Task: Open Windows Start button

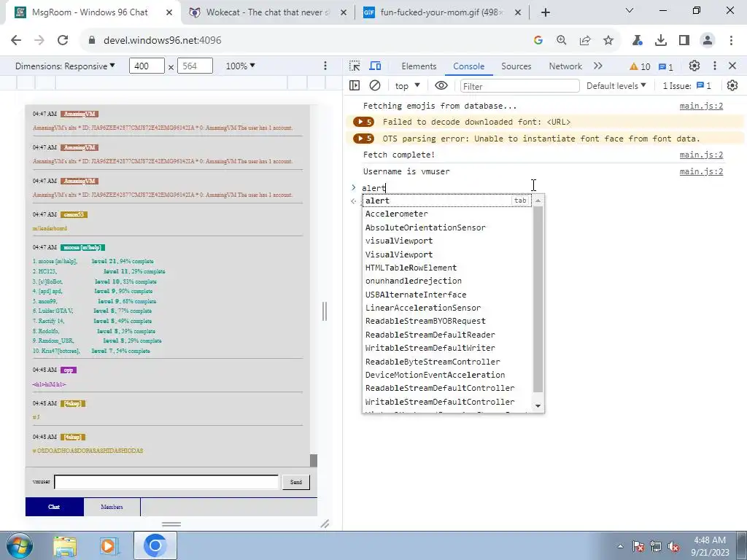Action: [x=20, y=545]
